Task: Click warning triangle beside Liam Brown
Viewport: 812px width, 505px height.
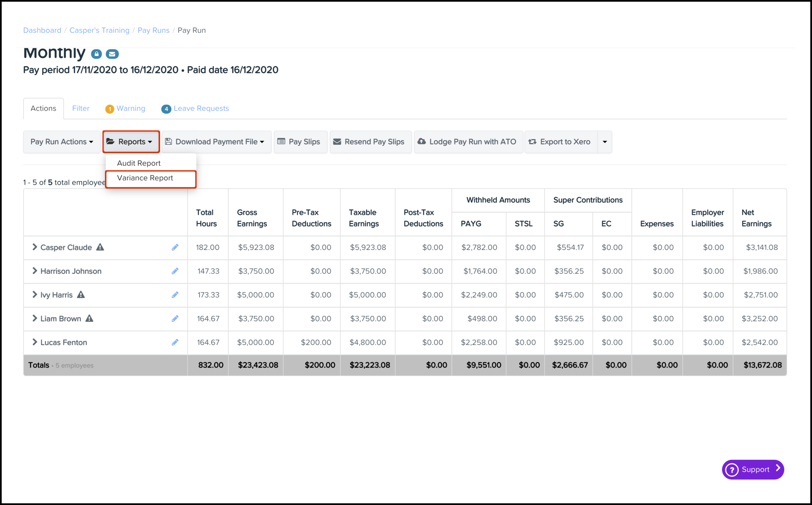Action: (89, 318)
